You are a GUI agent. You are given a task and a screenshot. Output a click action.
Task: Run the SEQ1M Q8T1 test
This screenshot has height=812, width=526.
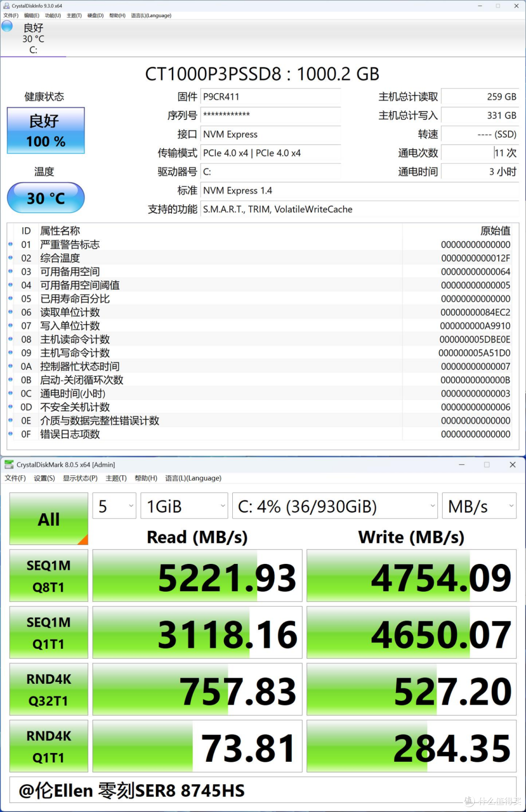point(49,576)
